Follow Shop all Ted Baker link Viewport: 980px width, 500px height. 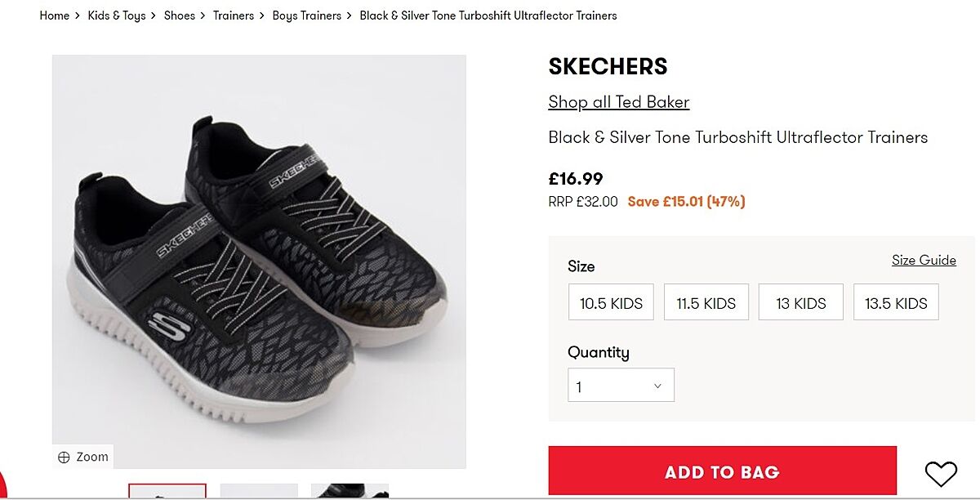coord(619,102)
